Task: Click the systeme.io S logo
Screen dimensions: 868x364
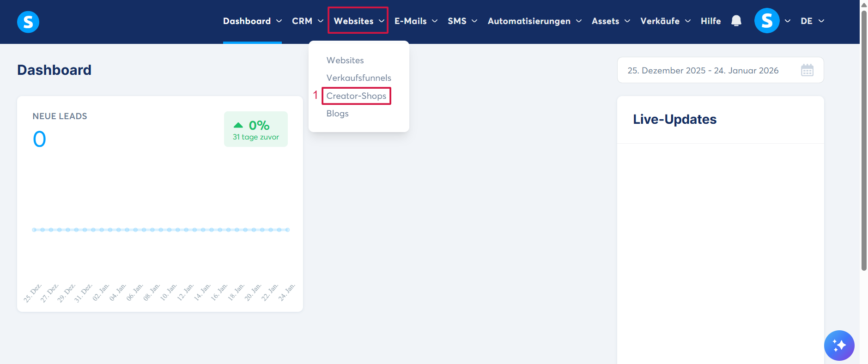Action: click(x=28, y=22)
